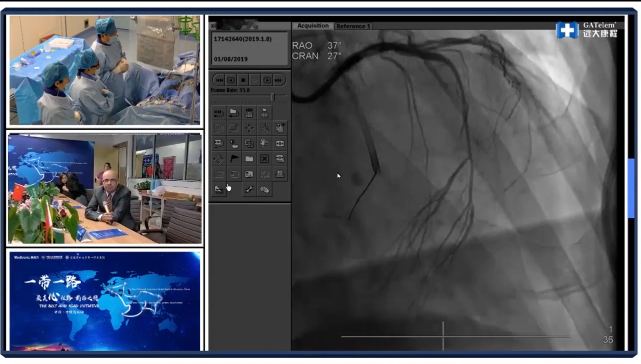
Task: Select the Belt and Road slide feed
Action: pyautogui.click(x=104, y=300)
